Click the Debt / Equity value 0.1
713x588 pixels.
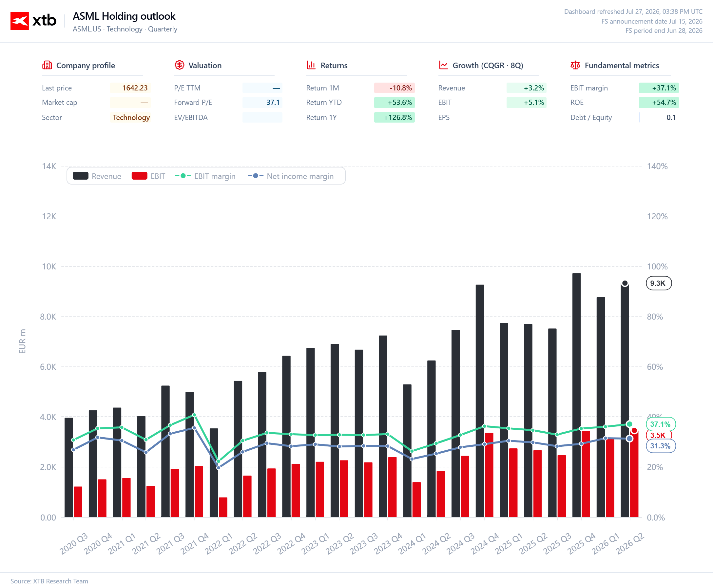click(x=659, y=118)
